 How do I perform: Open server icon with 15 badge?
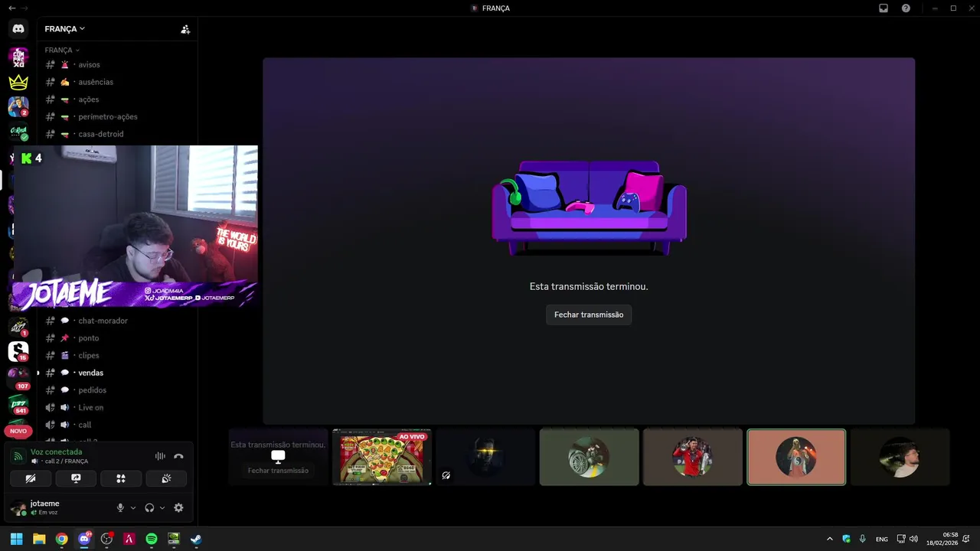18,351
